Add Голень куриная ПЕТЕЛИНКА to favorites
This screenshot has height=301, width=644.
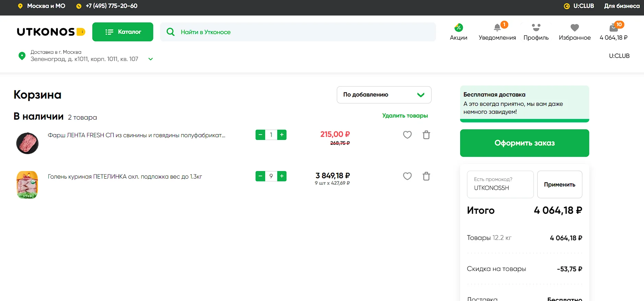[407, 176]
